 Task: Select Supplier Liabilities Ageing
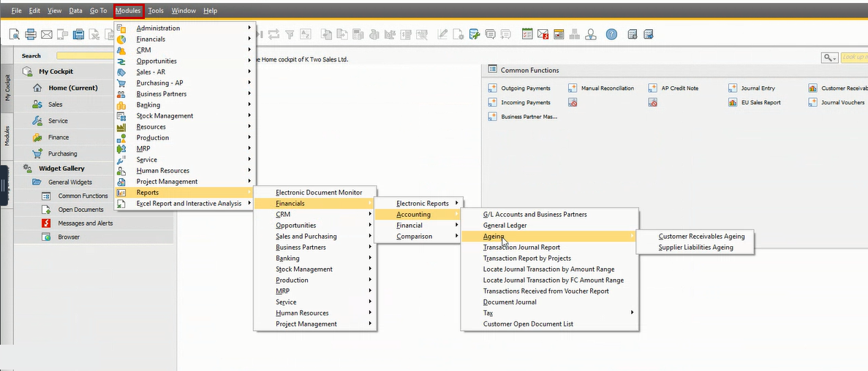pyautogui.click(x=695, y=248)
